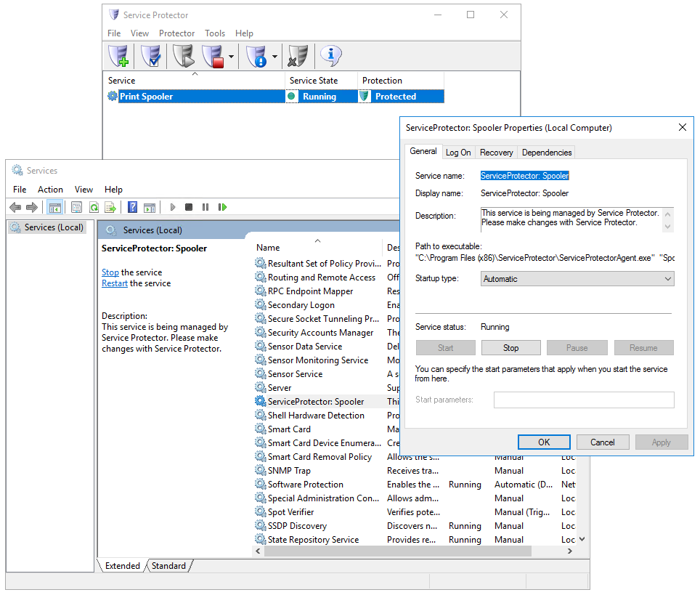Toggle the show/hide action pane icon
The height and width of the screenshot is (595, 700).
(x=150, y=207)
